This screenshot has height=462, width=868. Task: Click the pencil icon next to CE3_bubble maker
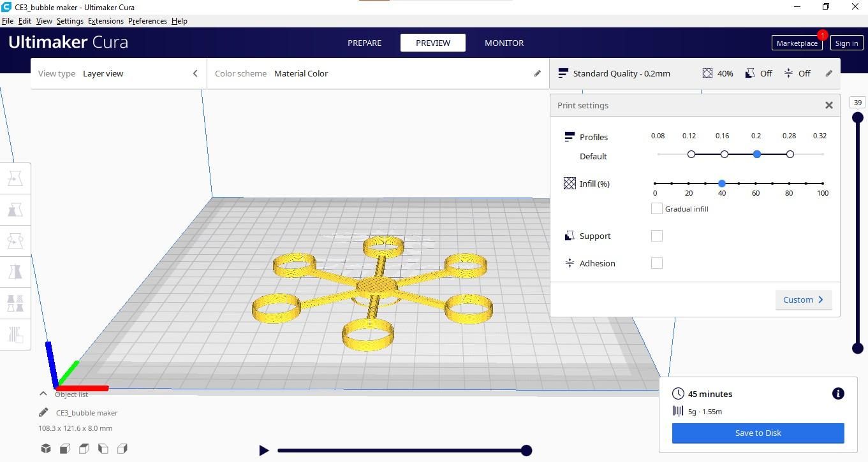[43, 412]
